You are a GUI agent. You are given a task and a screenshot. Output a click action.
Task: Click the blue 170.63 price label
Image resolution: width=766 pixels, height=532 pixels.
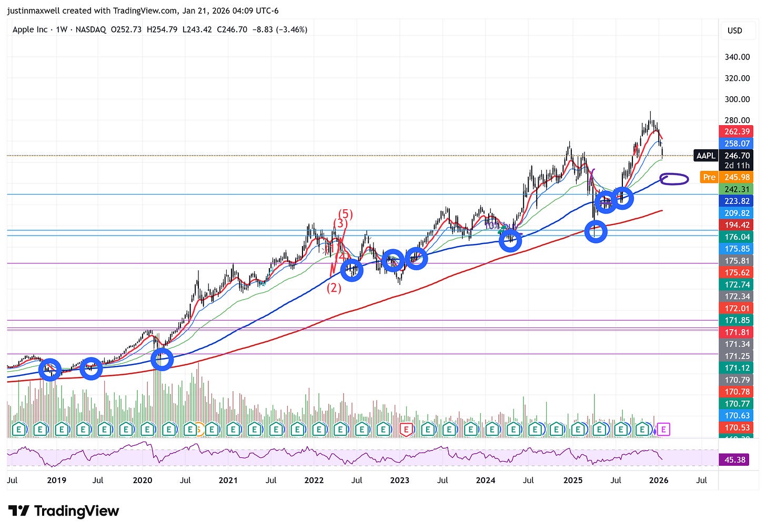[737, 416]
